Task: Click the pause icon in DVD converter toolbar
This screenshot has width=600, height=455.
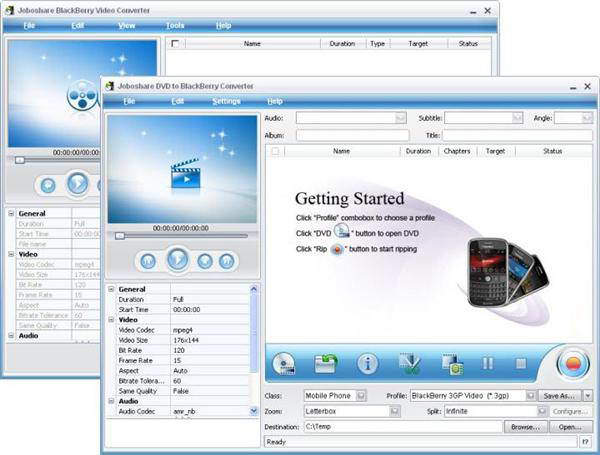Action: click(x=488, y=363)
